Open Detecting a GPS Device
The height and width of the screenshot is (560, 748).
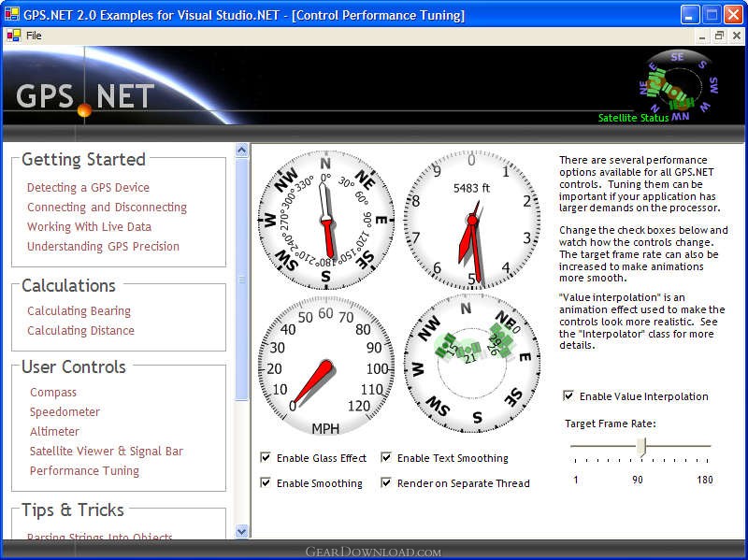(x=88, y=188)
